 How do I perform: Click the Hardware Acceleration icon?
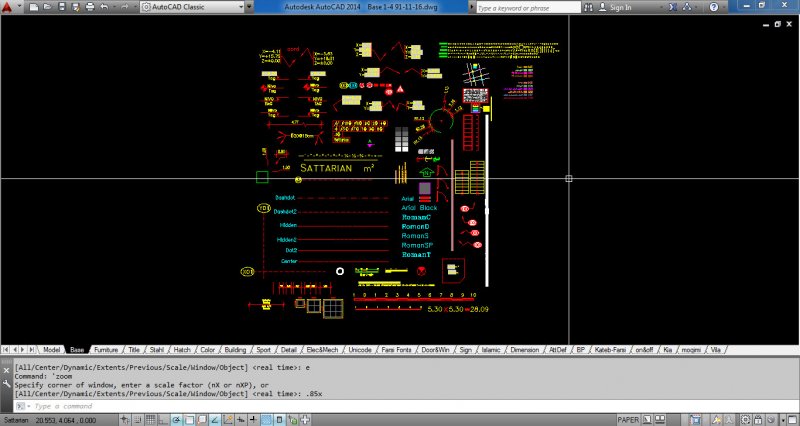click(x=771, y=420)
